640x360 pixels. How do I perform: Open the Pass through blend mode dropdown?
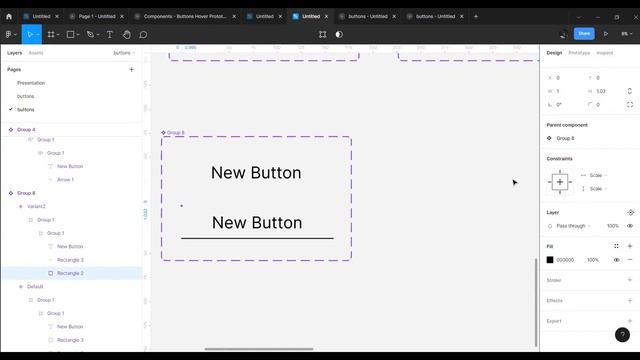pyautogui.click(x=573, y=226)
